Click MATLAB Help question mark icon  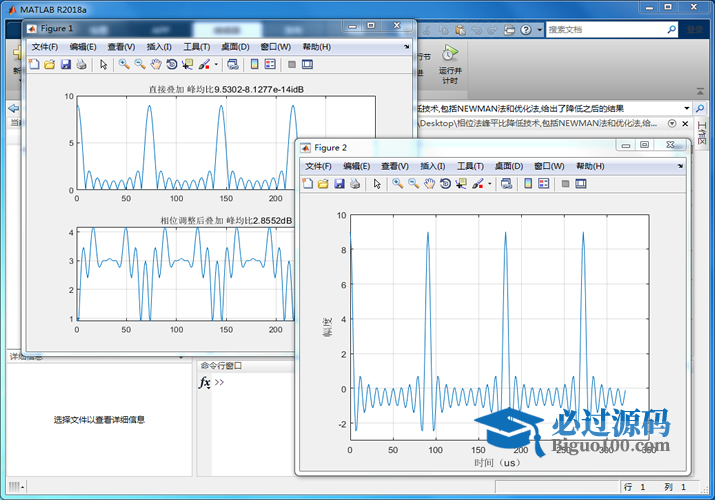point(526,30)
